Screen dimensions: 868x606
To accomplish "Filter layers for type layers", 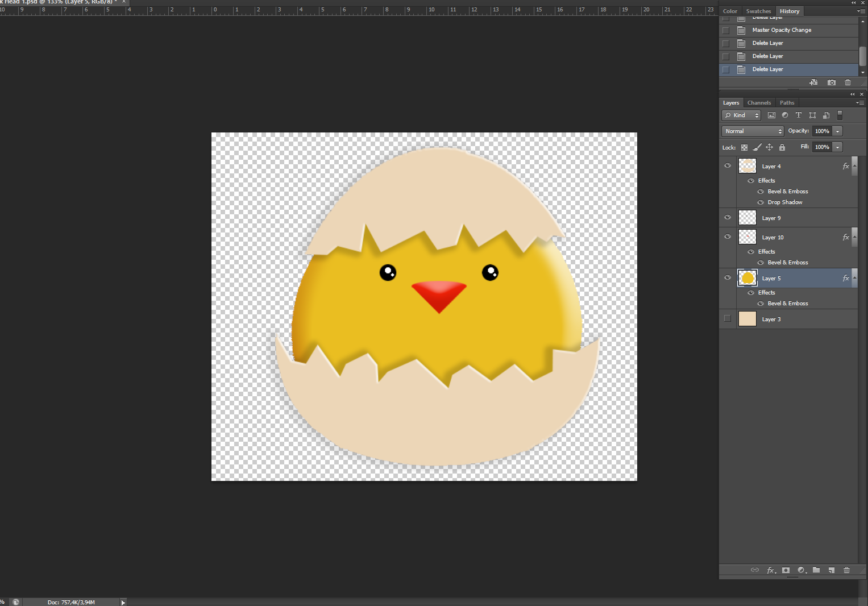I will point(799,115).
